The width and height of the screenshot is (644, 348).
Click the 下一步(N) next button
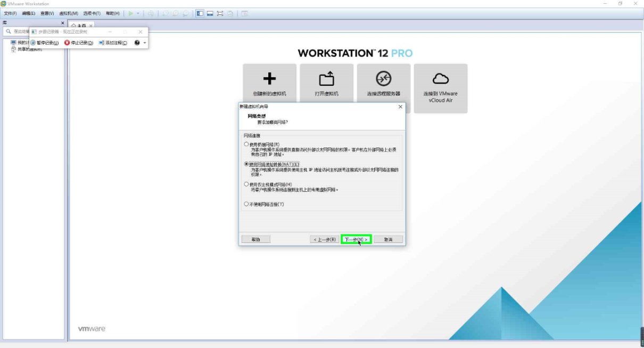(x=356, y=239)
